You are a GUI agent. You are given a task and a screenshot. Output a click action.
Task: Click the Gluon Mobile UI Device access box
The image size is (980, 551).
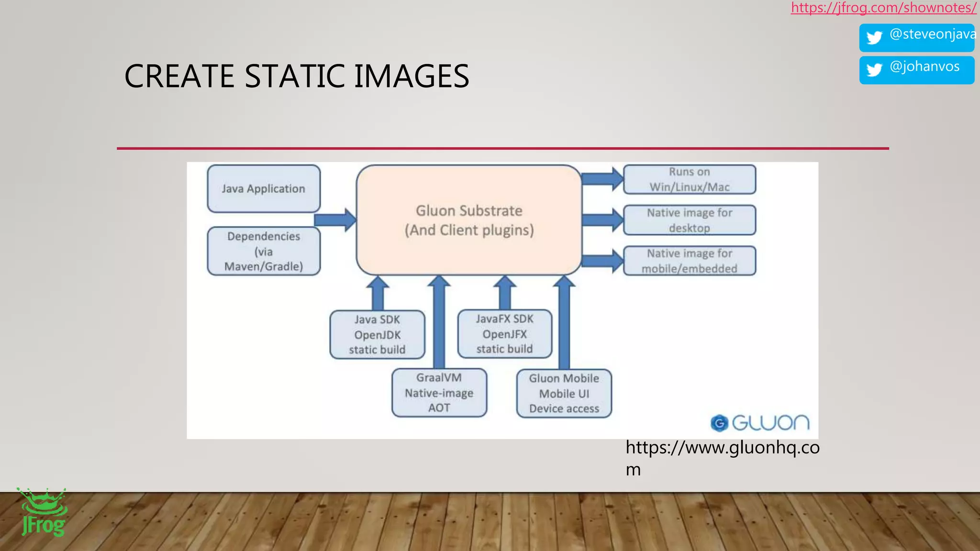point(564,393)
